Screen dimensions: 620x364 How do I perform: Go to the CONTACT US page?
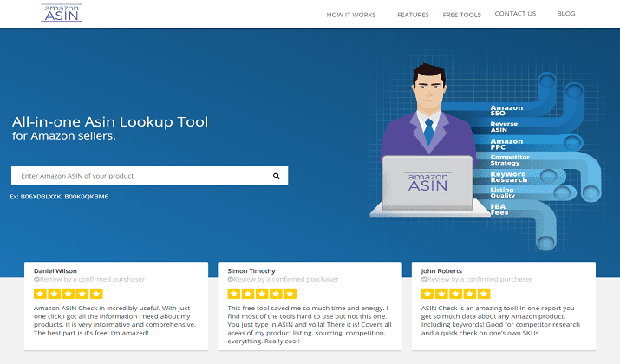pos(515,14)
